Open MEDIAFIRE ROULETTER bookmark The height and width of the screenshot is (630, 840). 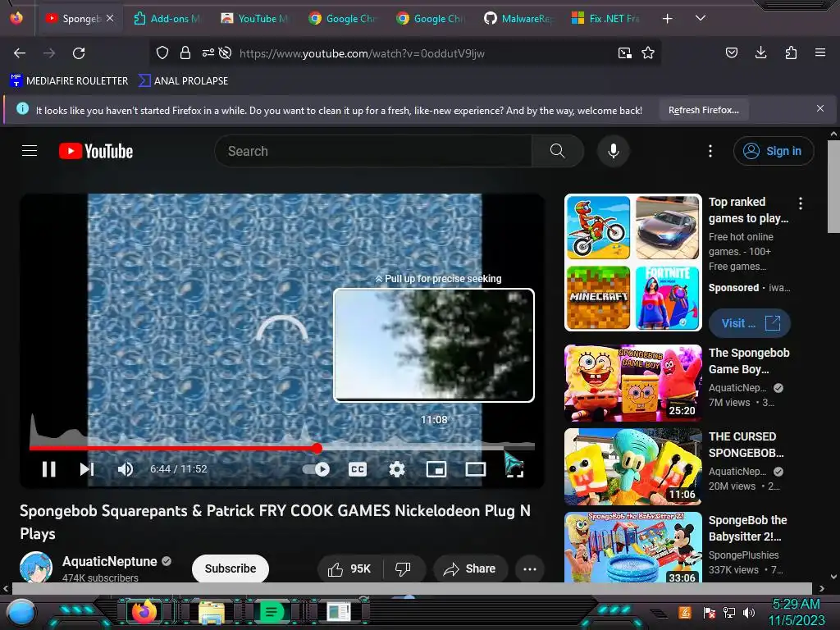69,81
